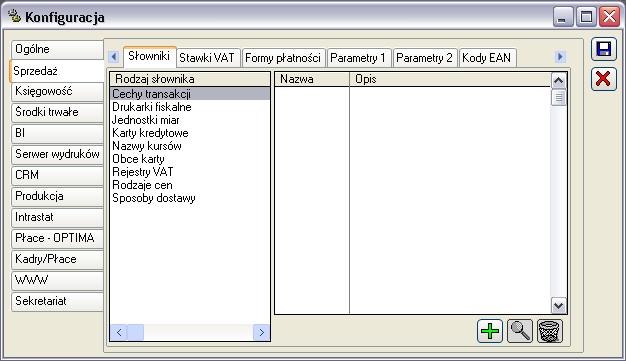626x361 pixels.
Task: Cancel changes with the red X icon
Action: (x=603, y=79)
